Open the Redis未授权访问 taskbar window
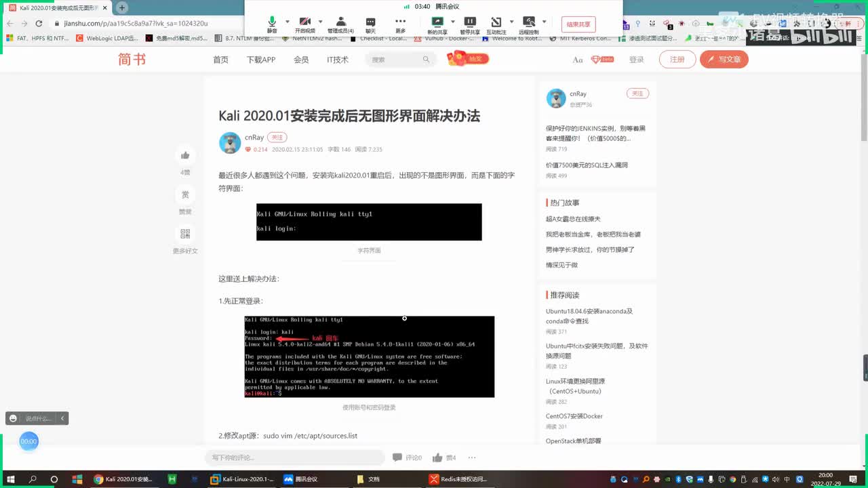 pyautogui.click(x=458, y=479)
